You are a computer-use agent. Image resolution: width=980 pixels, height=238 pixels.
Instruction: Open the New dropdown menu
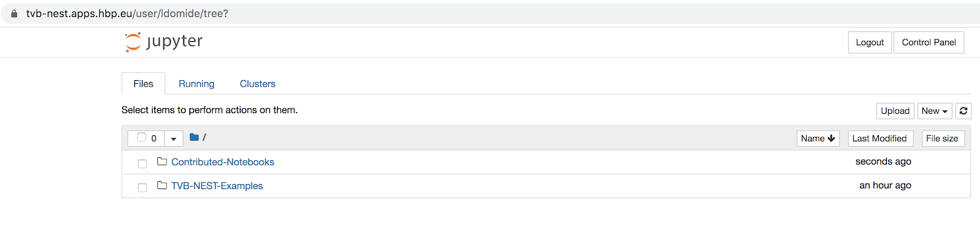(x=935, y=111)
